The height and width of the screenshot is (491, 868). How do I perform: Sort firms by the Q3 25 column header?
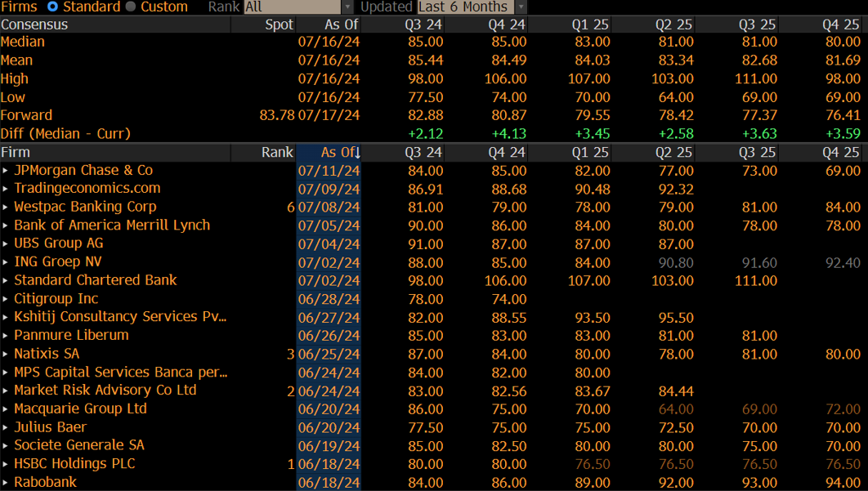[x=758, y=152]
